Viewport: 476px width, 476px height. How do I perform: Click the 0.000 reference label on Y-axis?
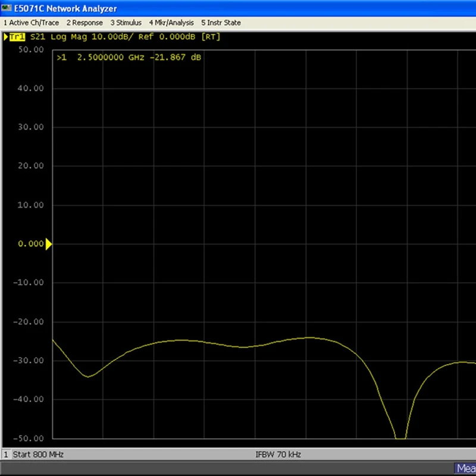[32, 244]
